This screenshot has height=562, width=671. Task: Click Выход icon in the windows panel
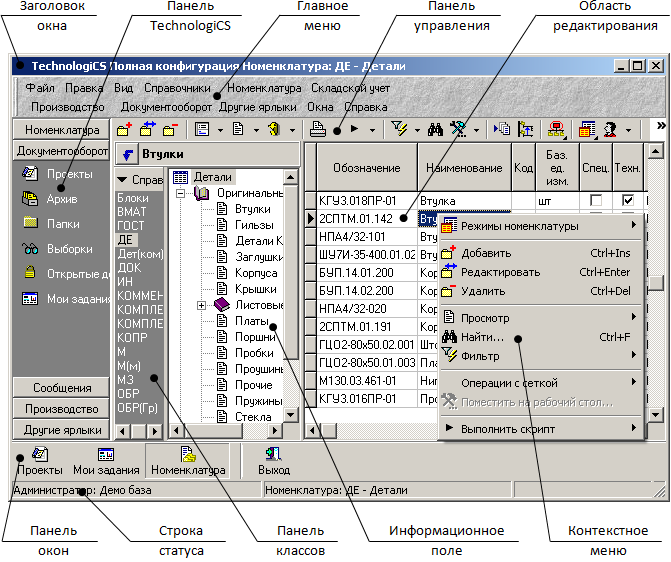pyautogui.click(x=274, y=461)
